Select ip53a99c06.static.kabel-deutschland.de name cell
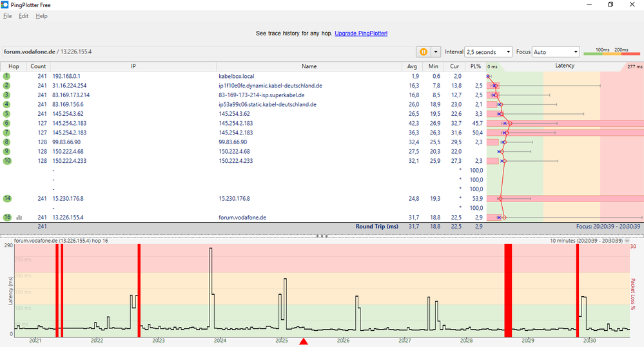The image size is (644, 347). click(x=268, y=104)
